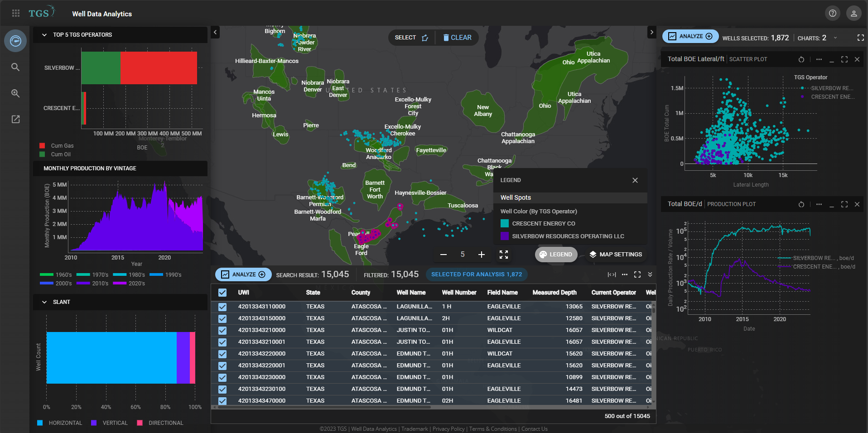Open Map Settings layers panel
This screenshot has width=868, height=433.
click(x=615, y=255)
